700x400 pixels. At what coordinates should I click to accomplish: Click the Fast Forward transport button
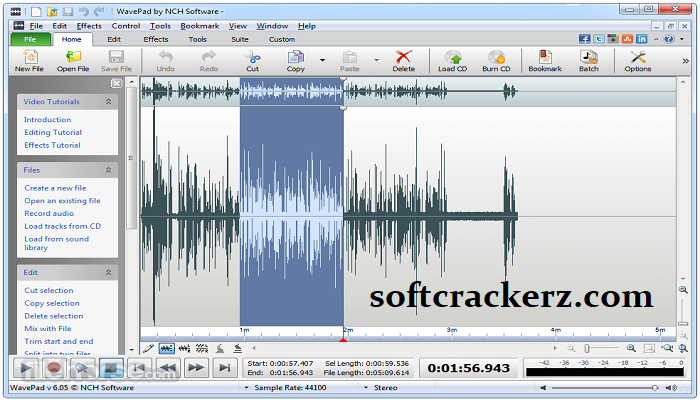(x=196, y=368)
